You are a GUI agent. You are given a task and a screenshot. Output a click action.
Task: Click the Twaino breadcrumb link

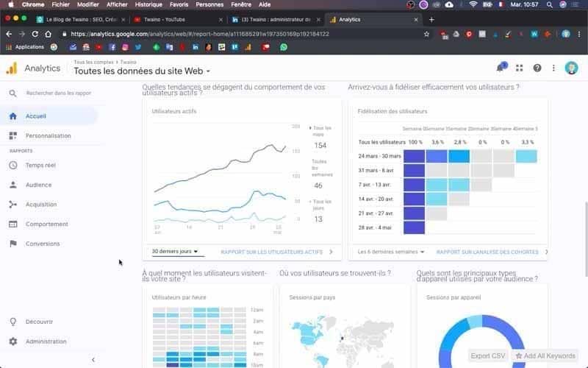coord(128,62)
